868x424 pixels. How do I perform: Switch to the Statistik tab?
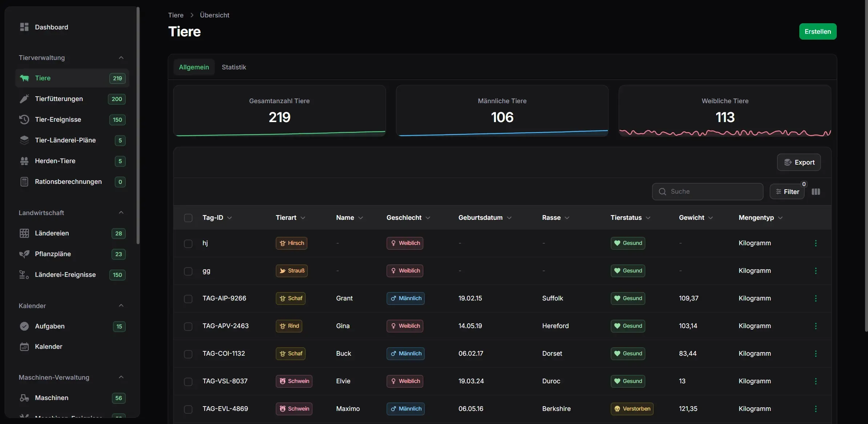tap(234, 67)
